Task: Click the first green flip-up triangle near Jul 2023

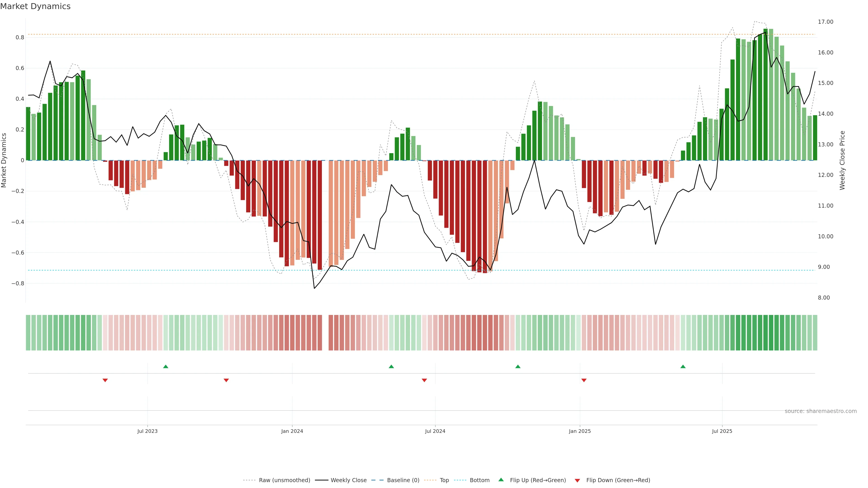Action: [x=165, y=366]
